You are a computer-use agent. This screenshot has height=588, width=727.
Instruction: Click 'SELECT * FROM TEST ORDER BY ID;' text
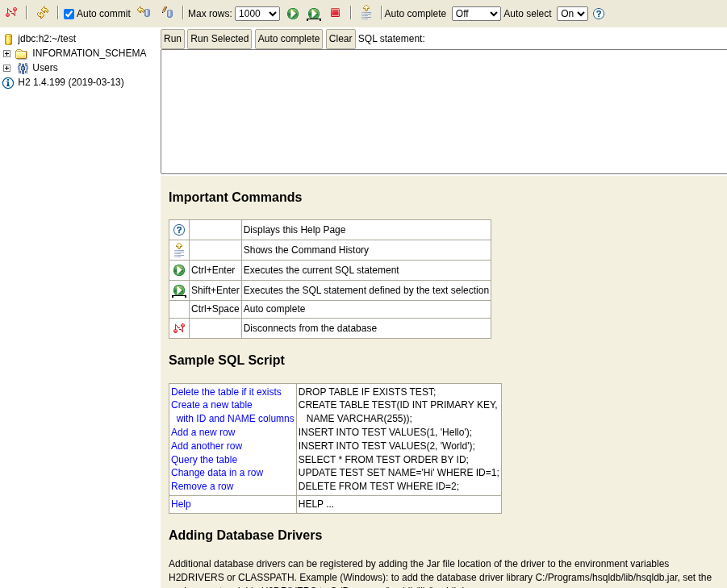(x=383, y=460)
